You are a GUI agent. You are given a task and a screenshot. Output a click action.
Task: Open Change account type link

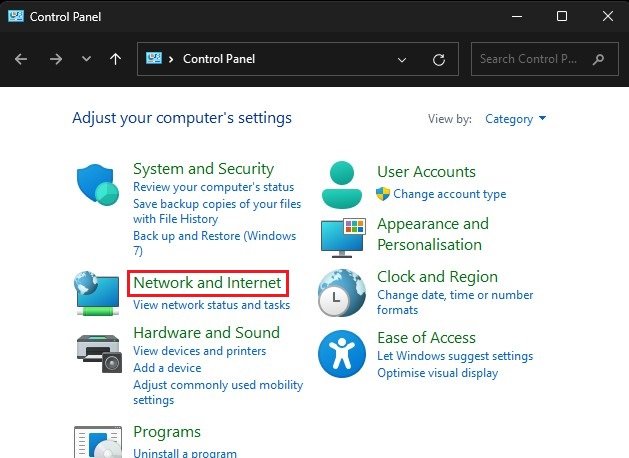click(449, 194)
